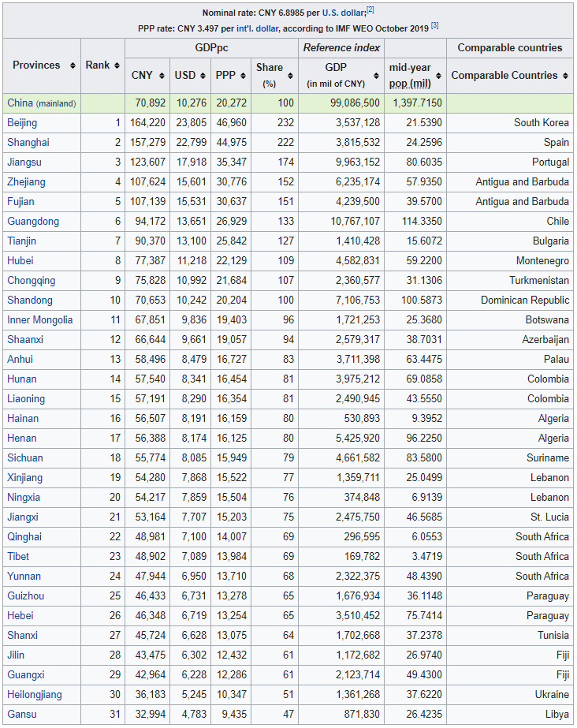577x728 pixels.
Task: Open the Guizhou province link
Action: 25,596
